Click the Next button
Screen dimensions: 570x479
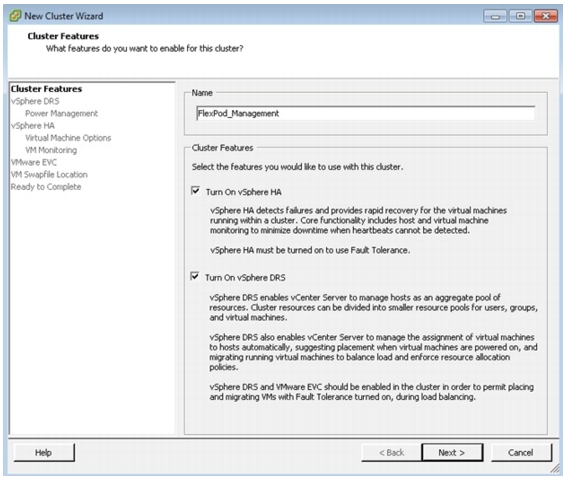(x=452, y=452)
